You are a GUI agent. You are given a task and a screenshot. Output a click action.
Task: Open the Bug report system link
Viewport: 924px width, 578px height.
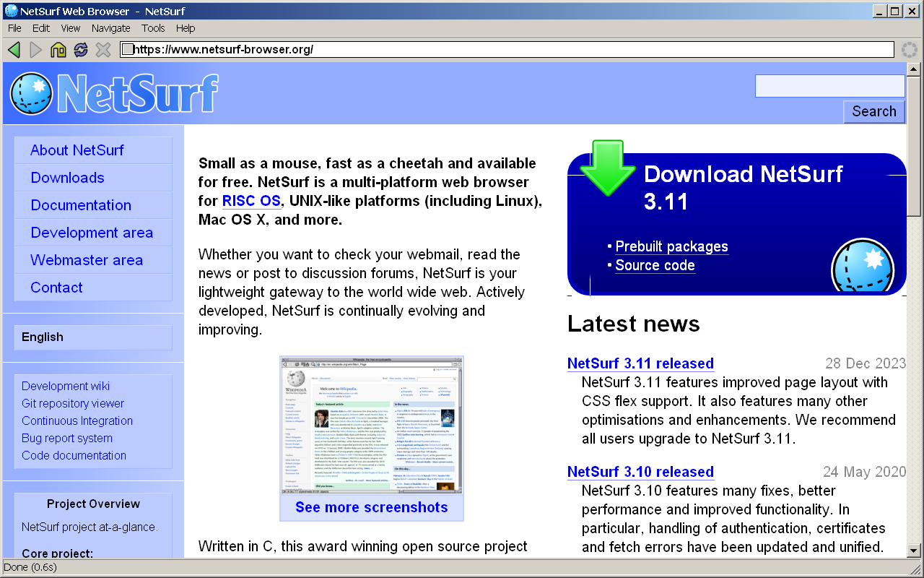point(67,438)
